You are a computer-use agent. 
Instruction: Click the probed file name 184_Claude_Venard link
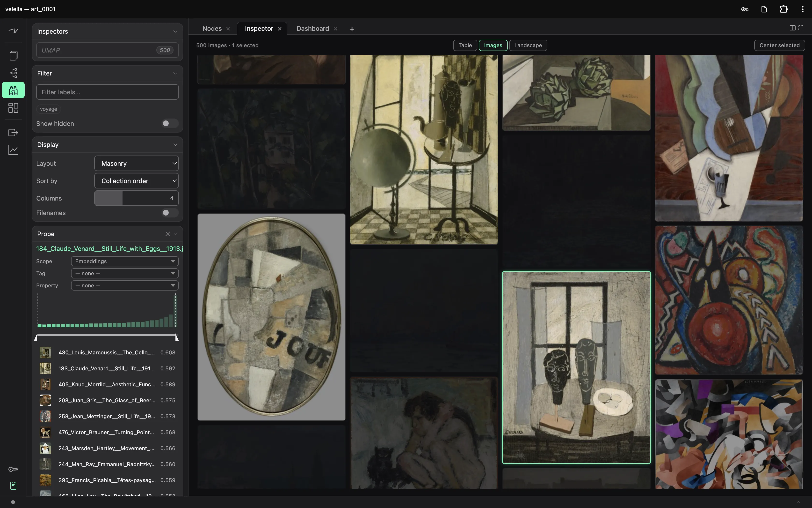[x=109, y=249]
